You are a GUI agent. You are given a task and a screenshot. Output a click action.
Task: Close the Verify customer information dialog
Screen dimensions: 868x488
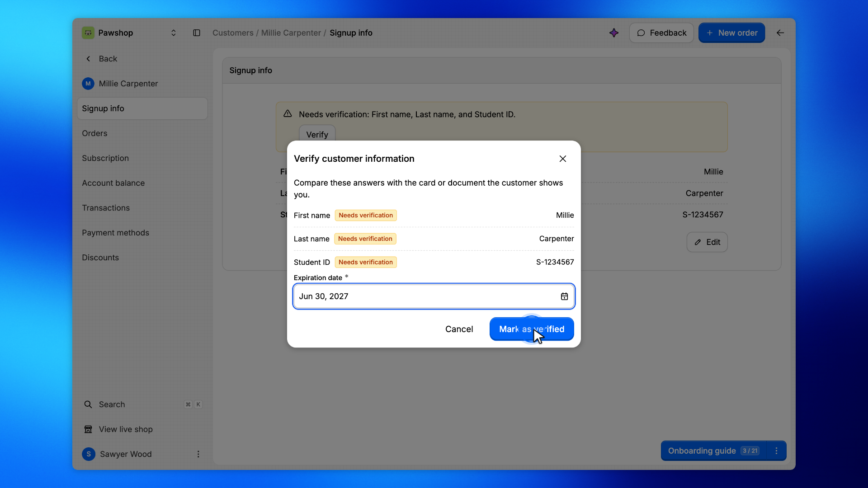tap(562, 159)
